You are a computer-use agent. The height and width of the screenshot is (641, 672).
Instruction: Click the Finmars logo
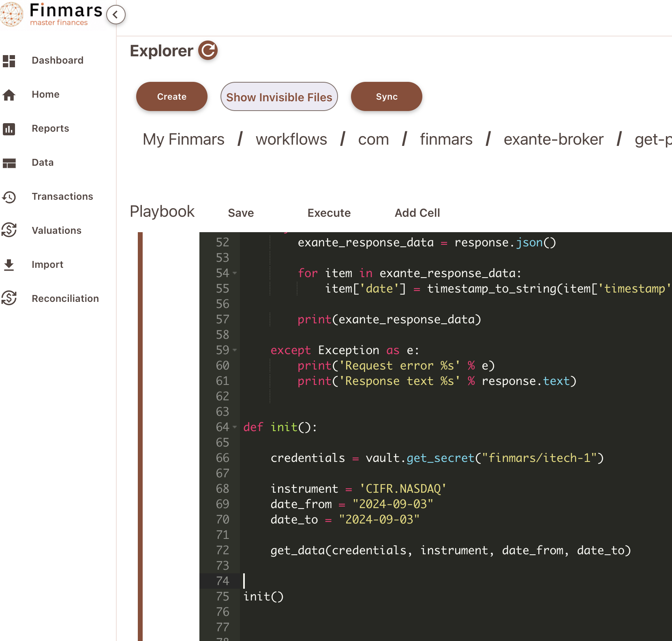tap(51, 14)
